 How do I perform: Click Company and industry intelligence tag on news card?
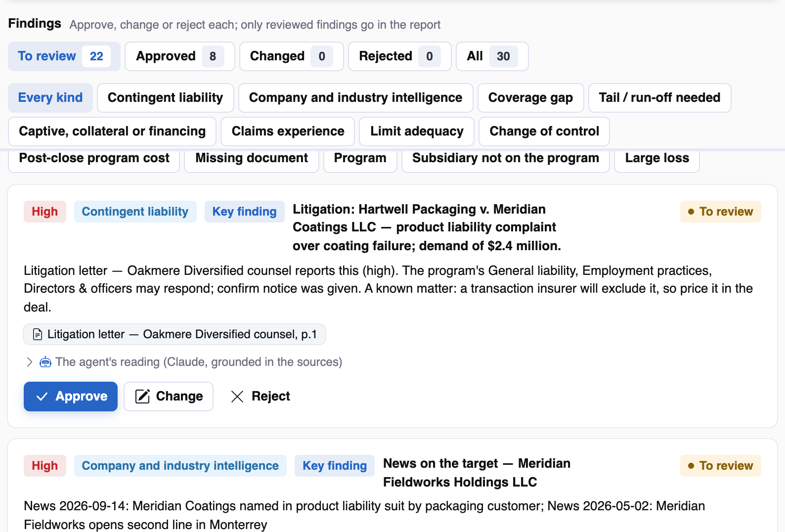click(180, 466)
